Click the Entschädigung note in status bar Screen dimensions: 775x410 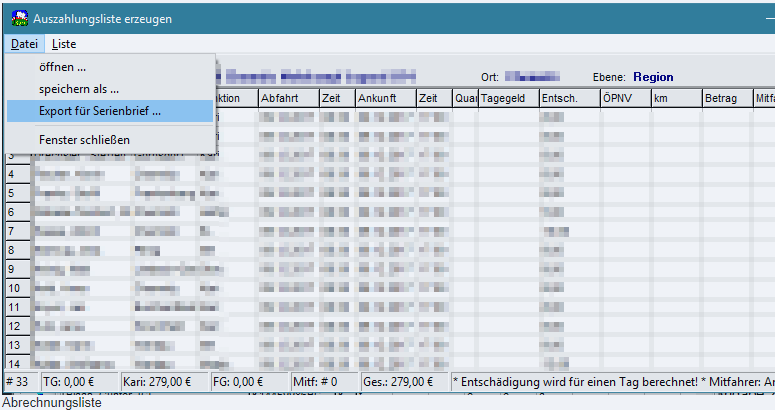pyautogui.click(x=613, y=382)
